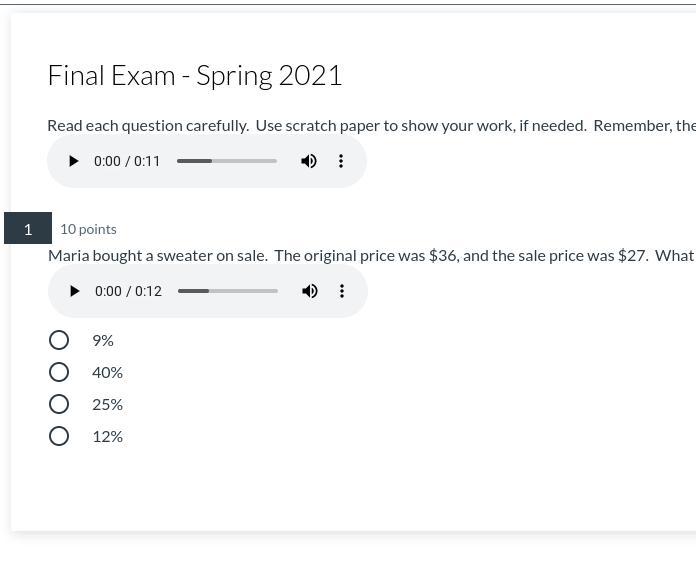
Task: Click the question 1 audio progress slider
Action: pyautogui.click(x=228, y=291)
